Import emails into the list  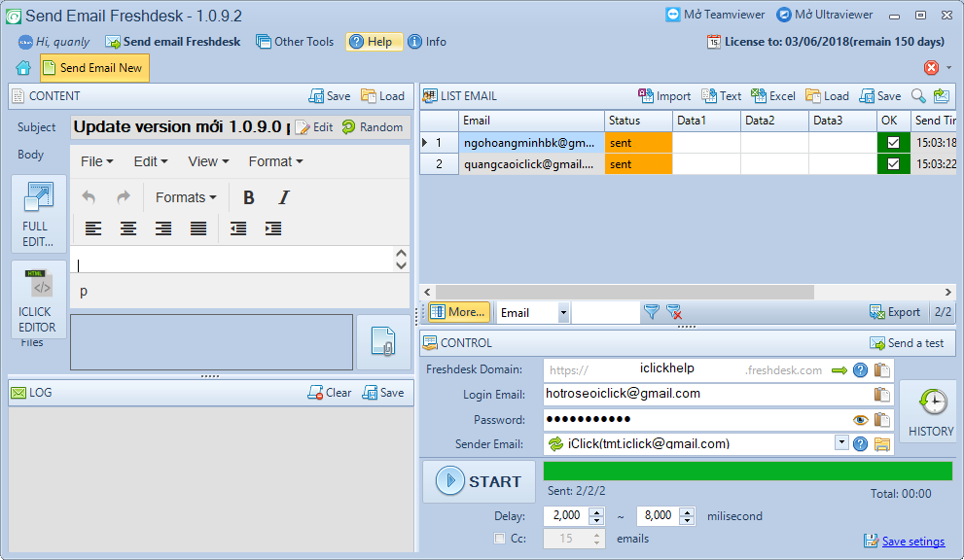point(664,96)
